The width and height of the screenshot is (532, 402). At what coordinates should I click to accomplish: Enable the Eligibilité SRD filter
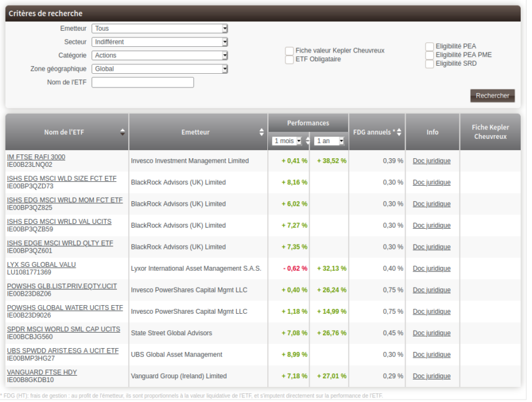tap(429, 63)
